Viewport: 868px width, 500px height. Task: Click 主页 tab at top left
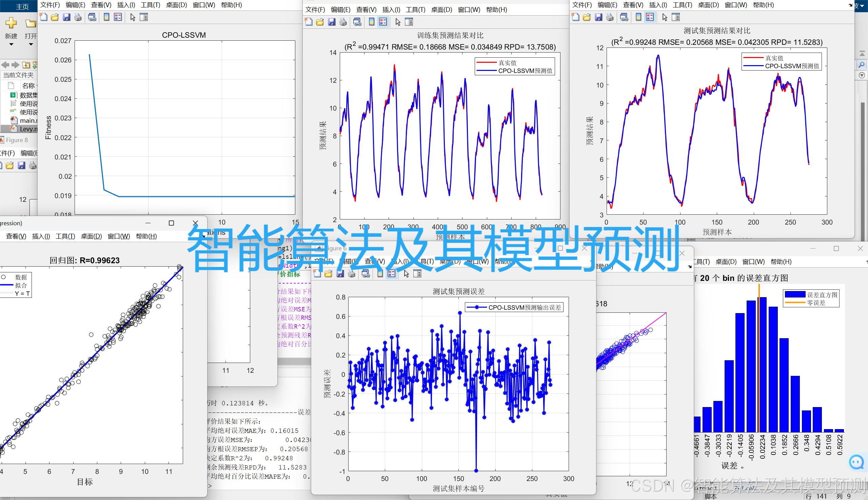coord(22,6)
